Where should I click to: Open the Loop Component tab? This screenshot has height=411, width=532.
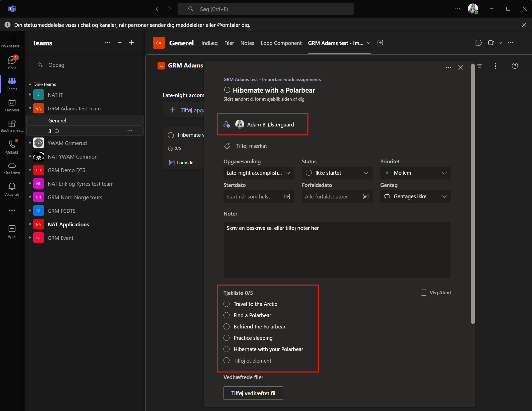(281, 43)
